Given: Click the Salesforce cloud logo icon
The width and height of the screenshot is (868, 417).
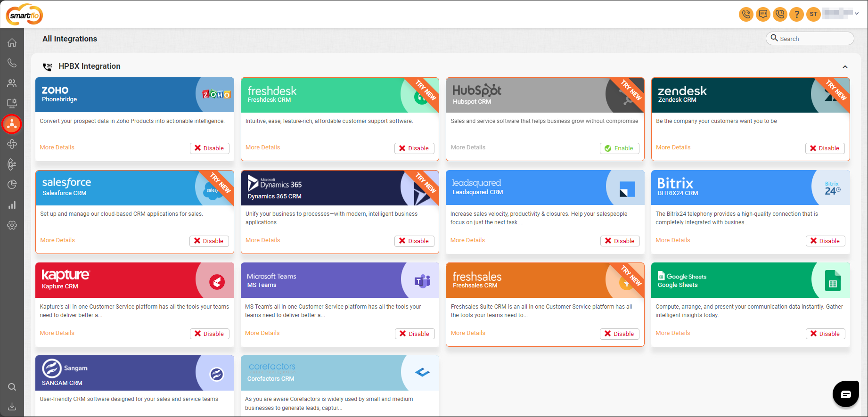Looking at the screenshot, I should (x=213, y=190).
